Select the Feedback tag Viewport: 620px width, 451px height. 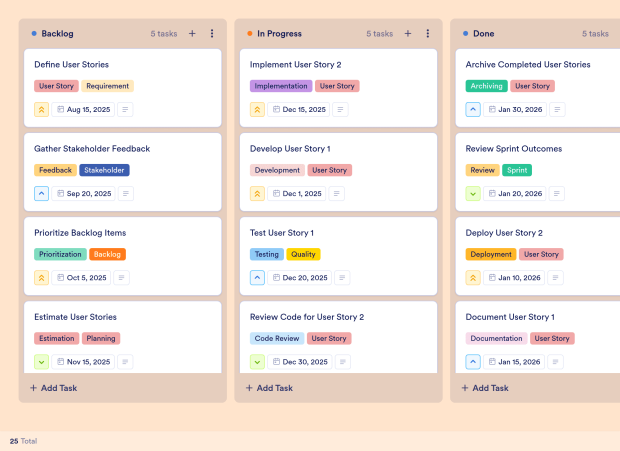55,170
